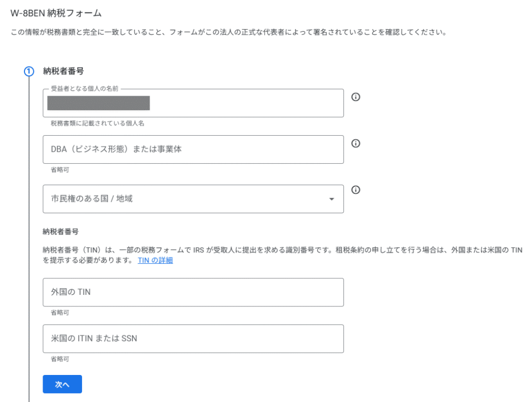Click the 省略可 hint under DBA field

point(60,170)
